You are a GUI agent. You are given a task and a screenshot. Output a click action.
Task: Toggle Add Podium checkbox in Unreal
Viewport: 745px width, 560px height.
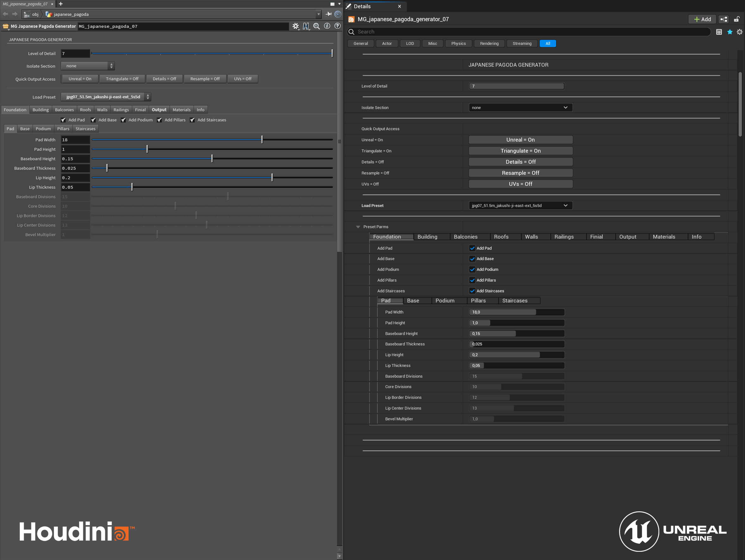tap(472, 270)
